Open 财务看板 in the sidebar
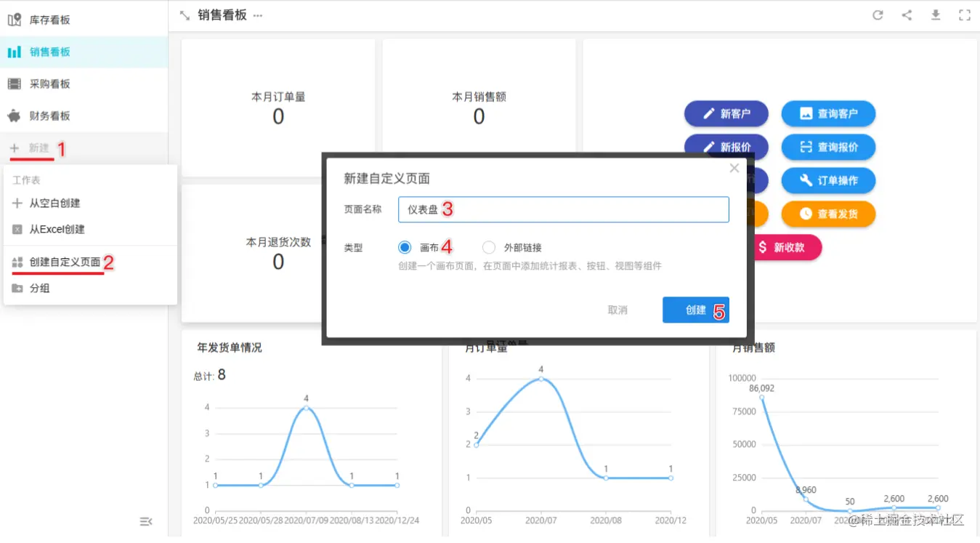The height and width of the screenshot is (543, 980). 84,116
